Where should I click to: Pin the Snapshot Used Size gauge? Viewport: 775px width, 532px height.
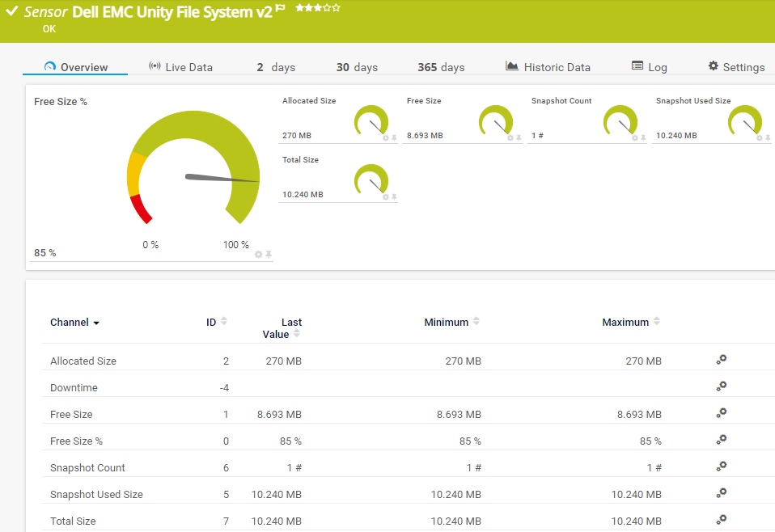click(x=769, y=138)
